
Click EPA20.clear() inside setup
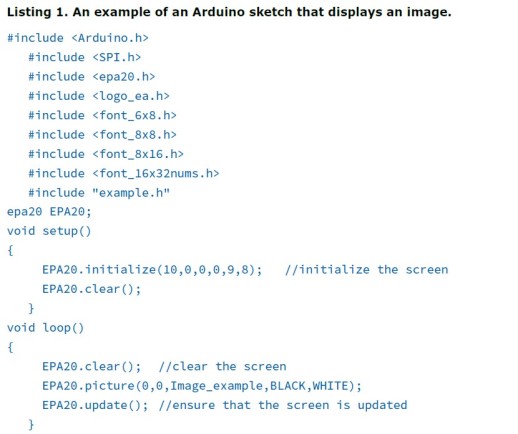(92, 289)
